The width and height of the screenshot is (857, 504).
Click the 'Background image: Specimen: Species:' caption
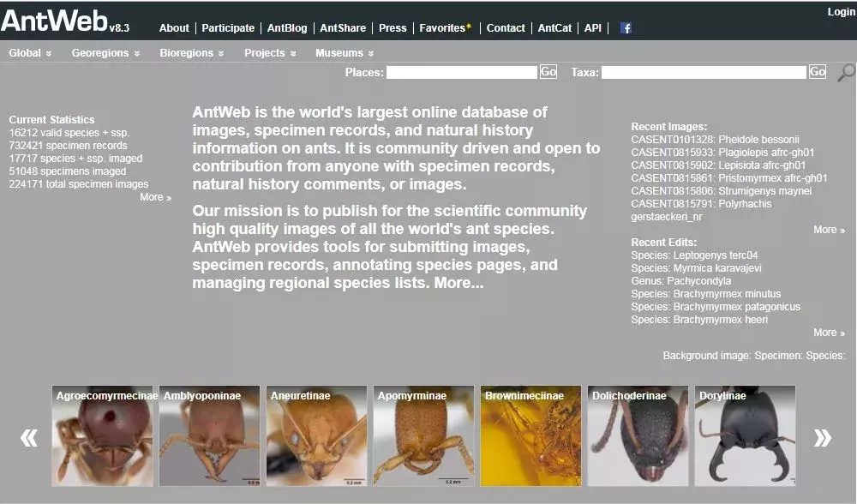tap(753, 356)
